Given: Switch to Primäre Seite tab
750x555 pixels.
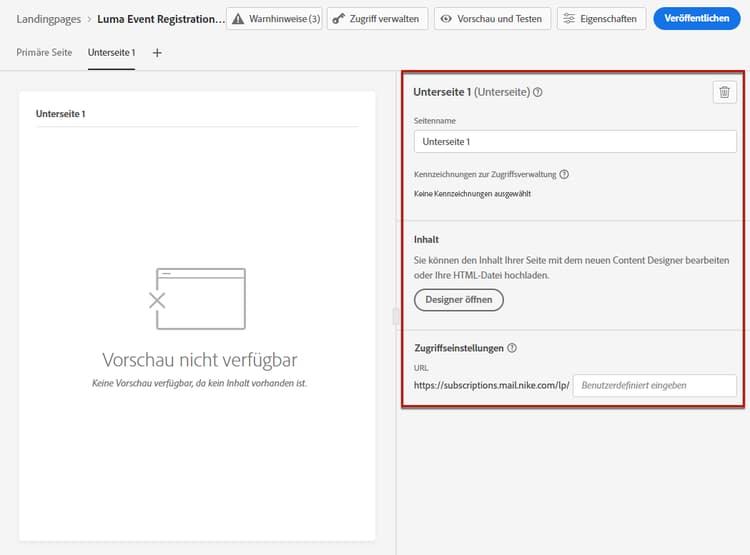Looking at the screenshot, I should (44, 53).
